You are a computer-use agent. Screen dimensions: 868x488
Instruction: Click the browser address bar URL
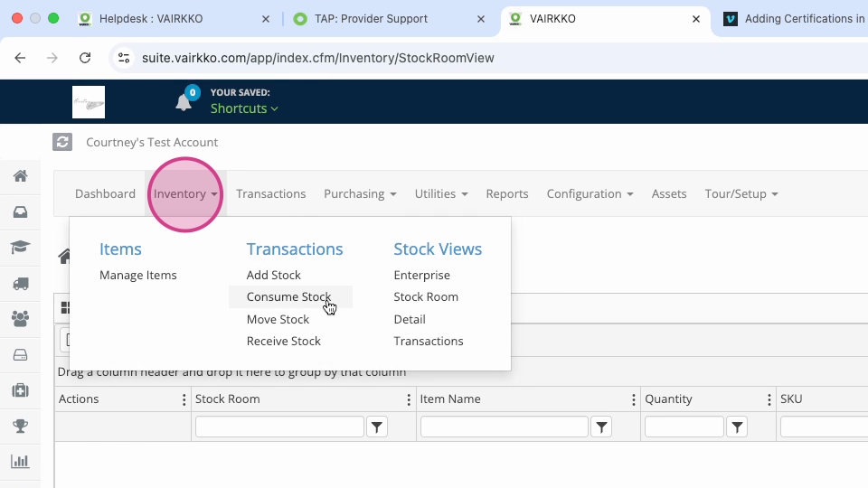pos(317,58)
